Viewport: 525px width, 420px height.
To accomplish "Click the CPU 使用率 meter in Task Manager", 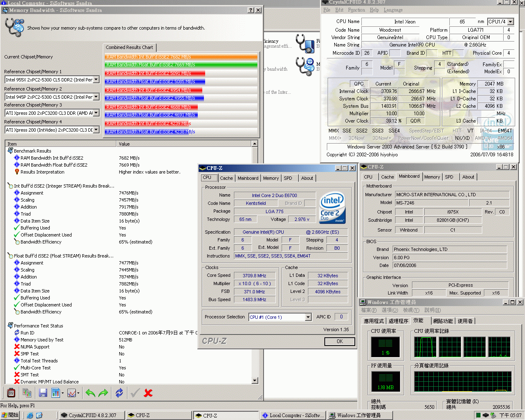I will [385, 346].
